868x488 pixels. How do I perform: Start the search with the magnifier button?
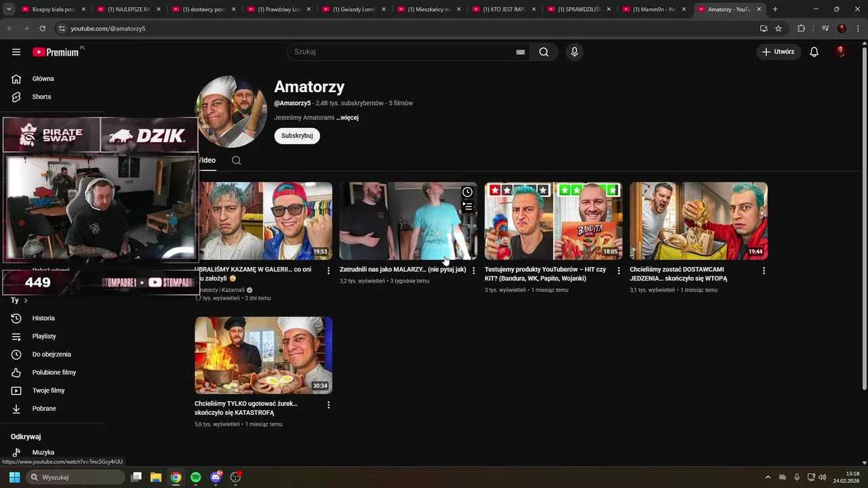tap(544, 52)
